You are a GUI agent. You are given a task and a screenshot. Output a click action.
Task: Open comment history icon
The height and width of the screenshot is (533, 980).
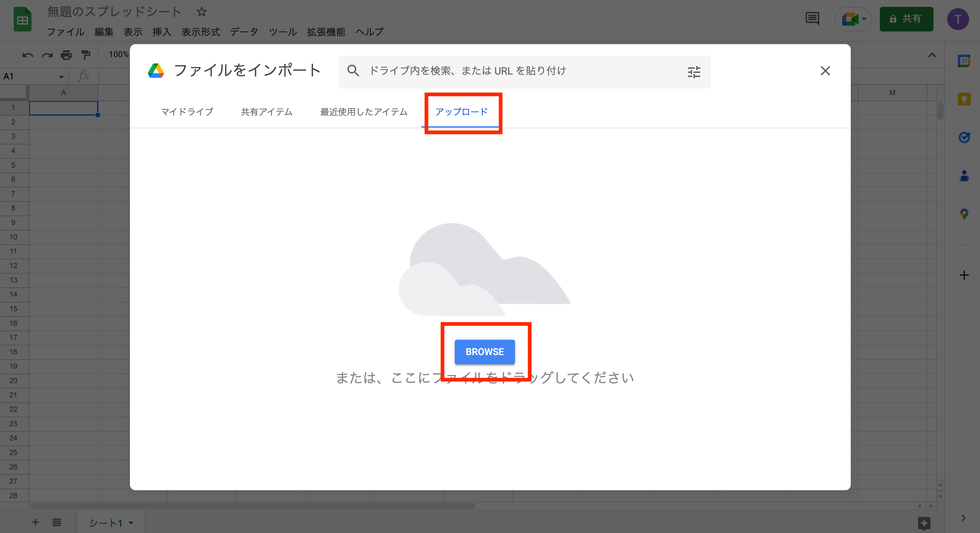pos(812,19)
